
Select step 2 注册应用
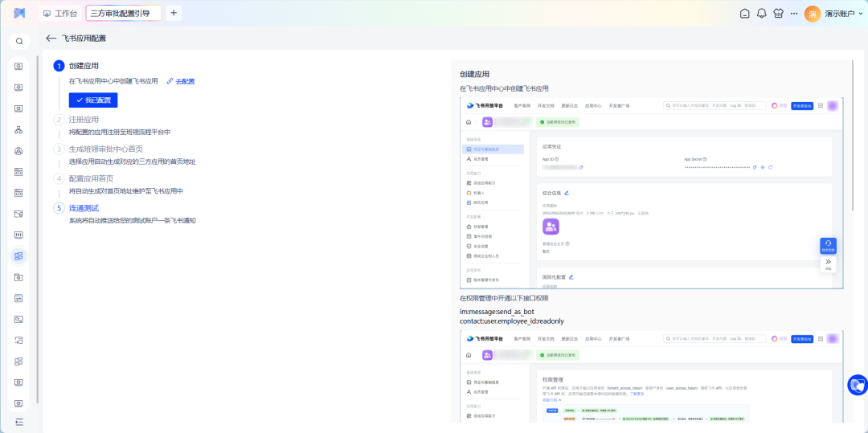click(84, 120)
